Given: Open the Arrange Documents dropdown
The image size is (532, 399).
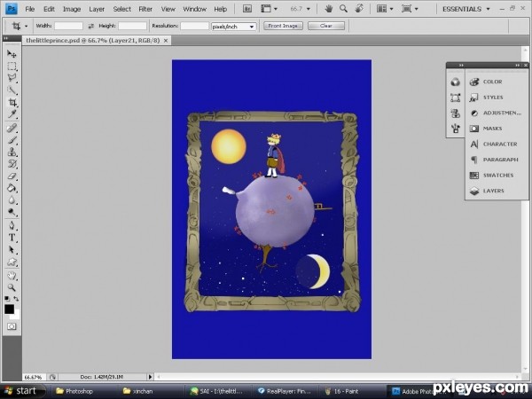Looking at the screenshot, I should [385, 9].
